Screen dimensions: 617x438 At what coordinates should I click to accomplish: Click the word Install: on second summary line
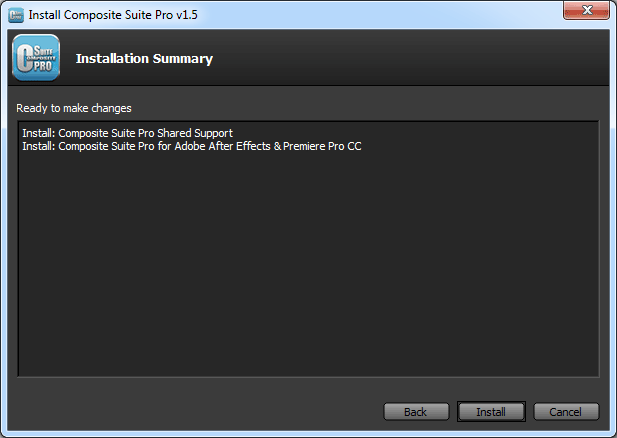(x=39, y=146)
